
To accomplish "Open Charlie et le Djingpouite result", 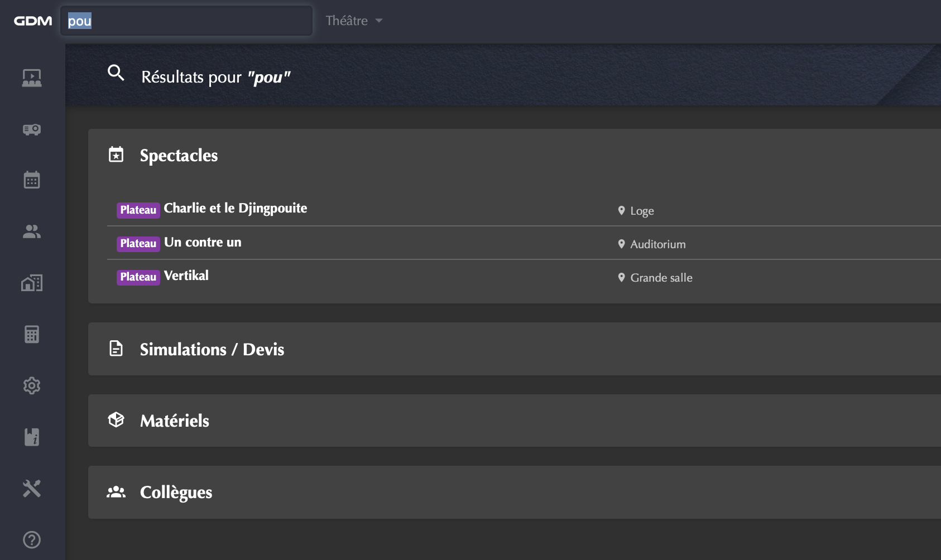I will (x=235, y=209).
